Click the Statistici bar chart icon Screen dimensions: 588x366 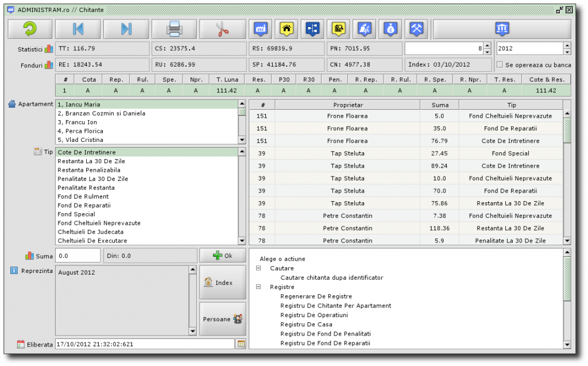(49, 49)
